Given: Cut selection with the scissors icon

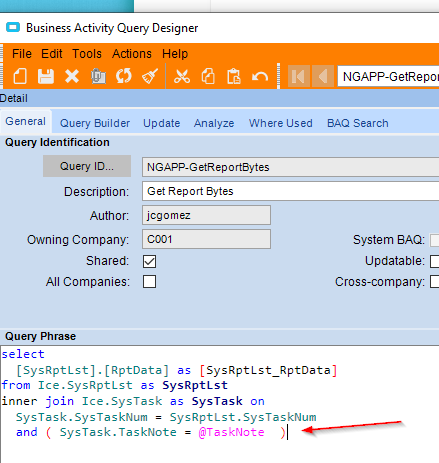Looking at the screenshot, I should pyautogui.click(x=182, y=76).
